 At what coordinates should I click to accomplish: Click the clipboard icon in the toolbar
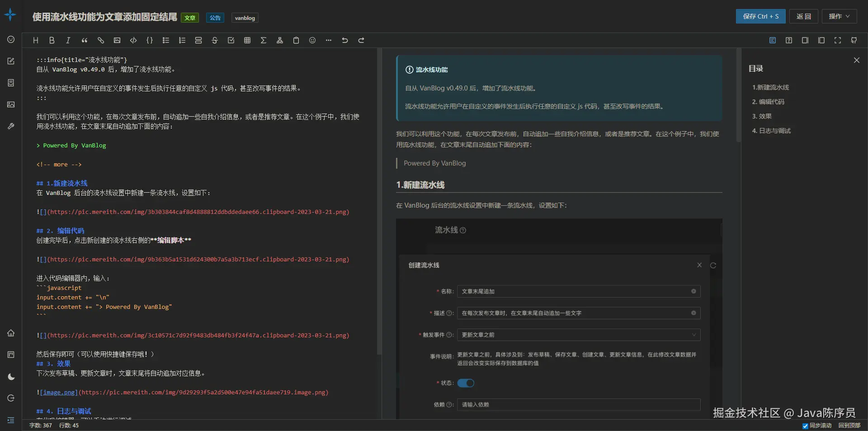tap(296, 40)
